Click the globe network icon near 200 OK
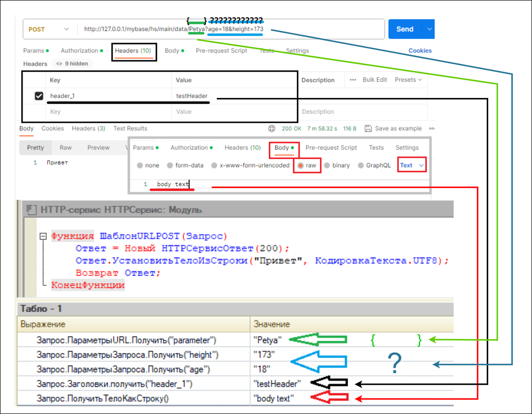 (x=272, y=128)
